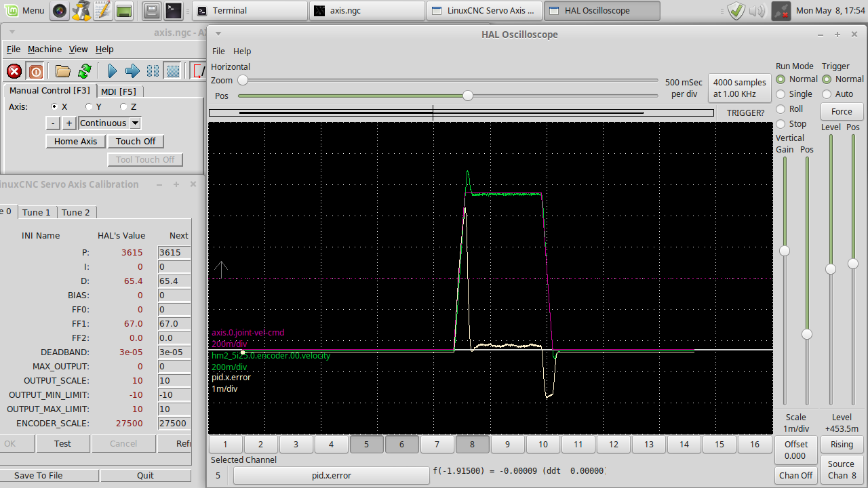
Task: Click the Horizontal Zoom slider handle
Action: pos(242,80)
